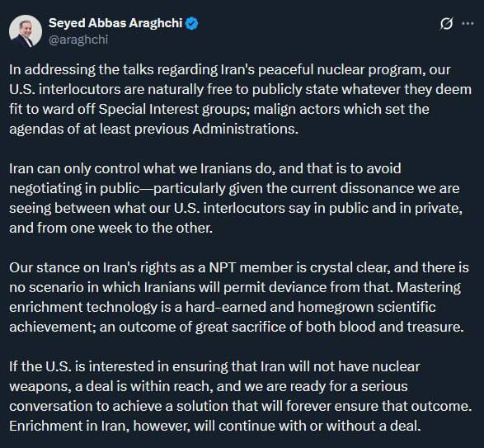Click the paragraph beginning 'Iran can only control'

pyautogui.click(x=236, y=198)
